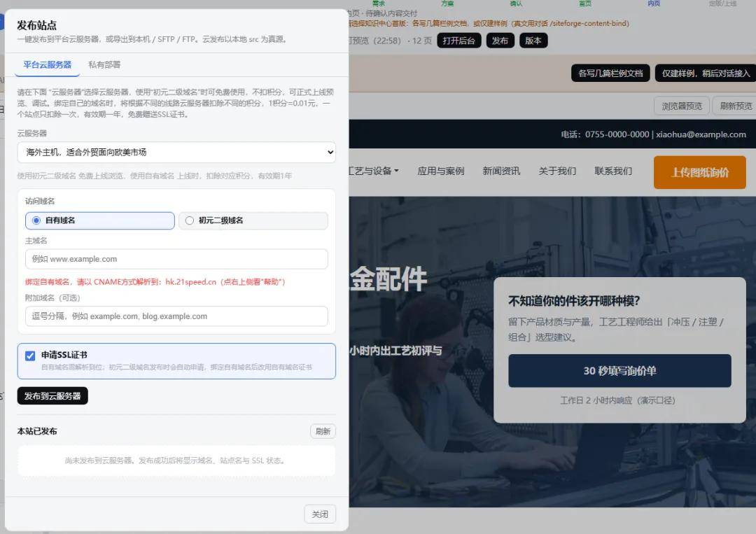756x534 pixels.
Task: Open the 联系我们 nav item
Action: point(612,171)
